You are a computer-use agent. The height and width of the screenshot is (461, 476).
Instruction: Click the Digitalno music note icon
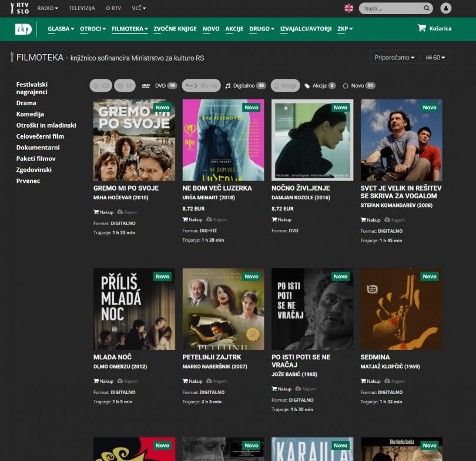point(227,86)
